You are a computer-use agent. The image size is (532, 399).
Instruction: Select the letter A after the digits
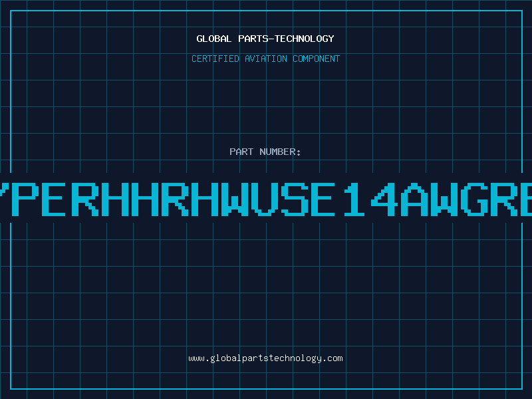[413, 199]
